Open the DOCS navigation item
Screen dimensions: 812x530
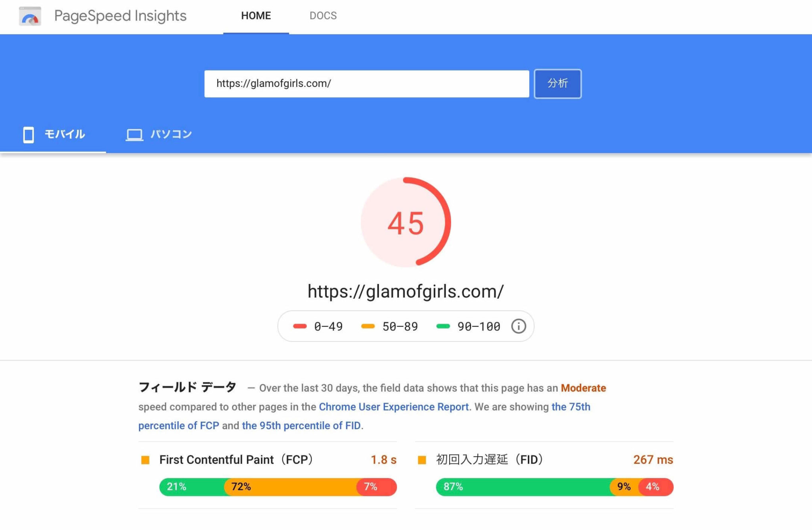(x=324, y=16)
